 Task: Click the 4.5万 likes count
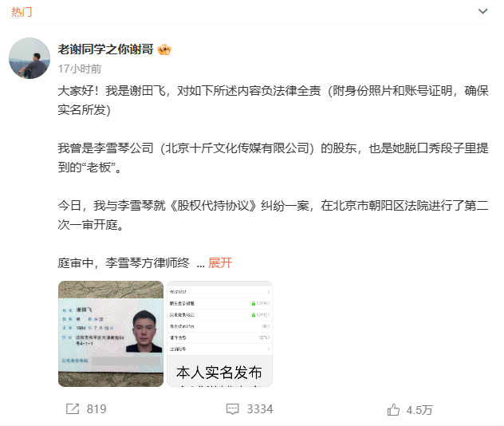coord(419,410)
